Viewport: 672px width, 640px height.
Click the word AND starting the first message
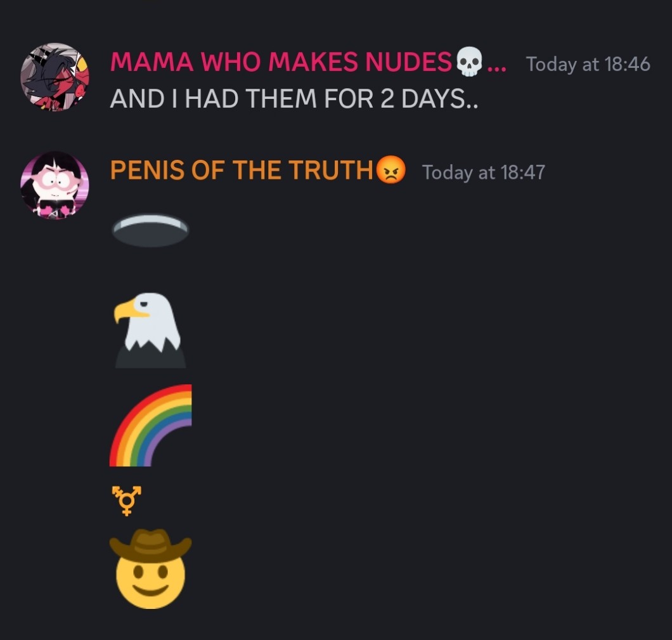tap(137, 98)
